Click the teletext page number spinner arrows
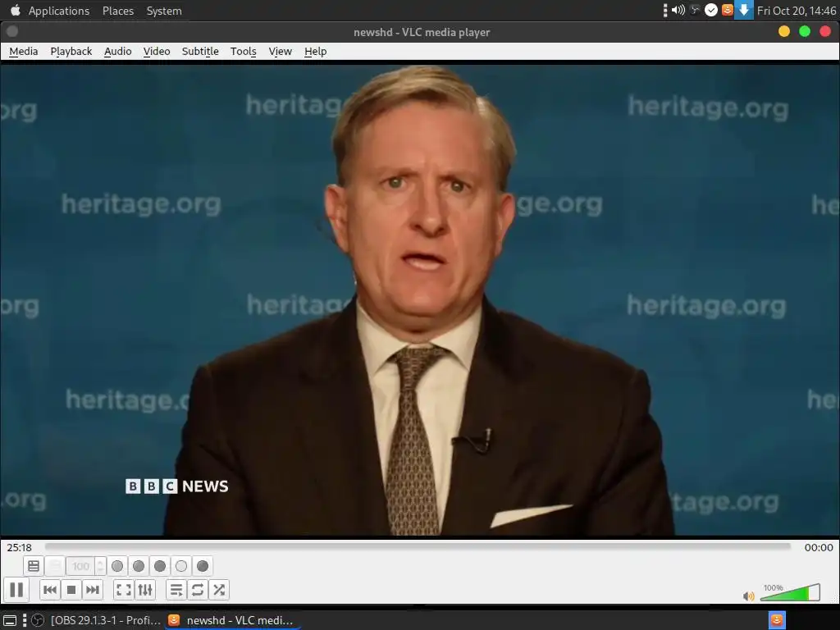The height and width of the screenshot is (630, 840). click(x=100, y=566)
